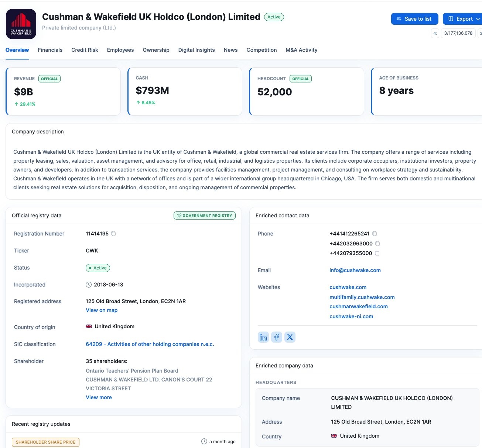The image size is (482, 448).
Task: Open the Ownership tab
Action: pos(156,50)
